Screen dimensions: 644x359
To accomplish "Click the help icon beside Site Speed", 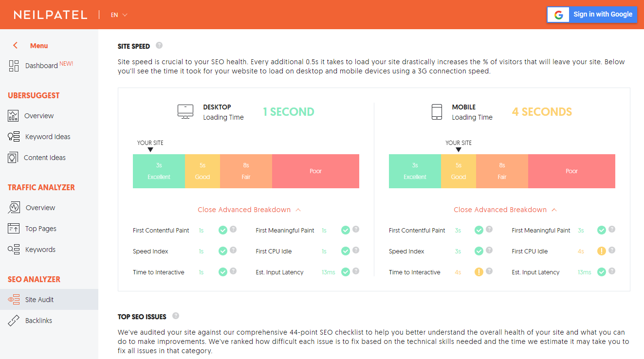I will (159, 46).
